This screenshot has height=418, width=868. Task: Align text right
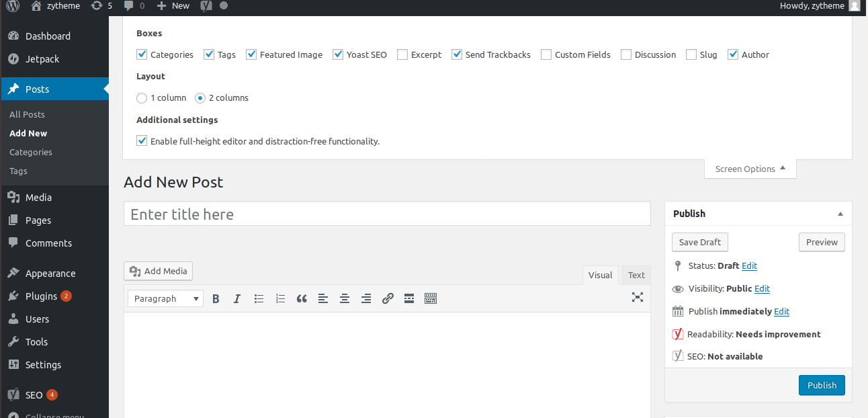366,299
